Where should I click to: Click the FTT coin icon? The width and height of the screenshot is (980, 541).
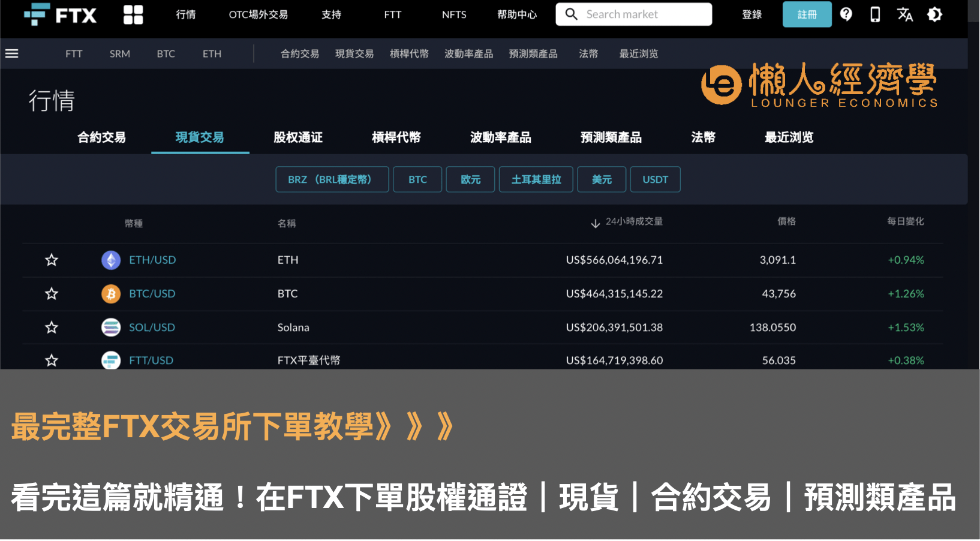coord(111,360)
